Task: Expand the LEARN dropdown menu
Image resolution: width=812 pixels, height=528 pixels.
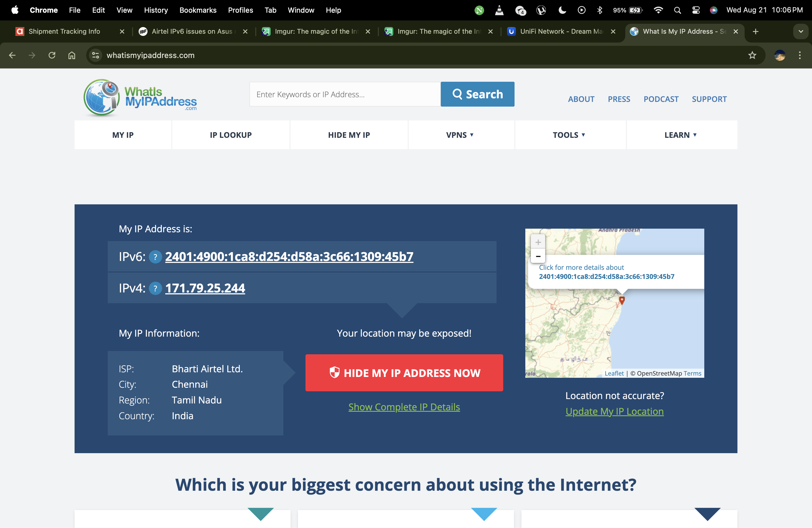Action: coord(680,135)
